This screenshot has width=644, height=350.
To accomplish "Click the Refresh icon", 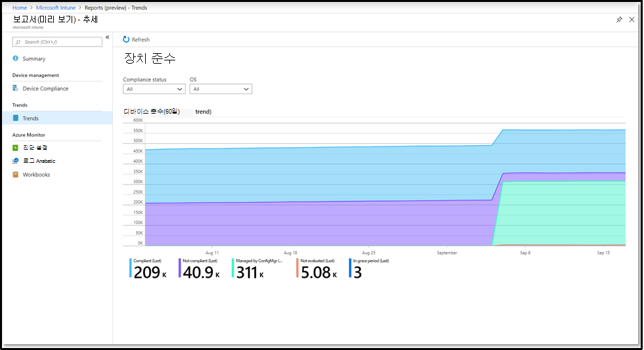I will (126, 39).
